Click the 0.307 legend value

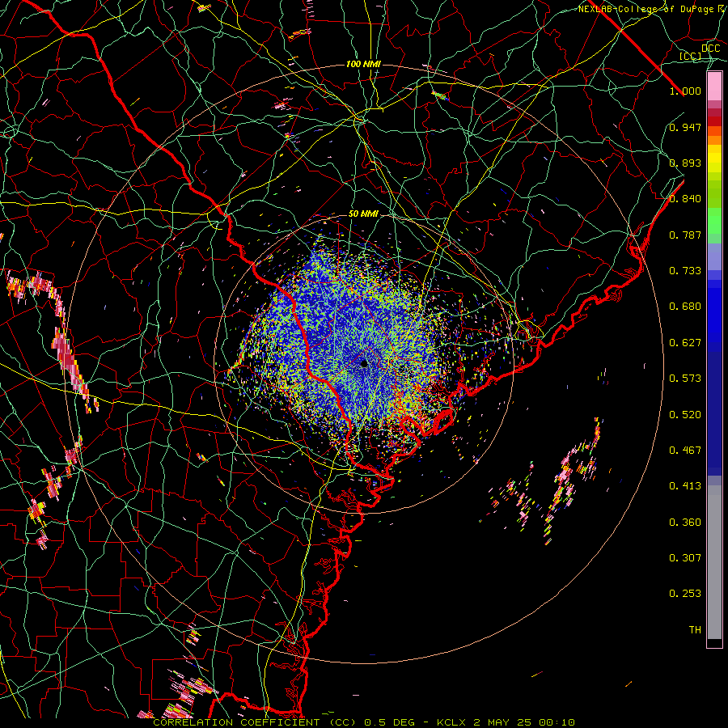click(x=685, y=558)
